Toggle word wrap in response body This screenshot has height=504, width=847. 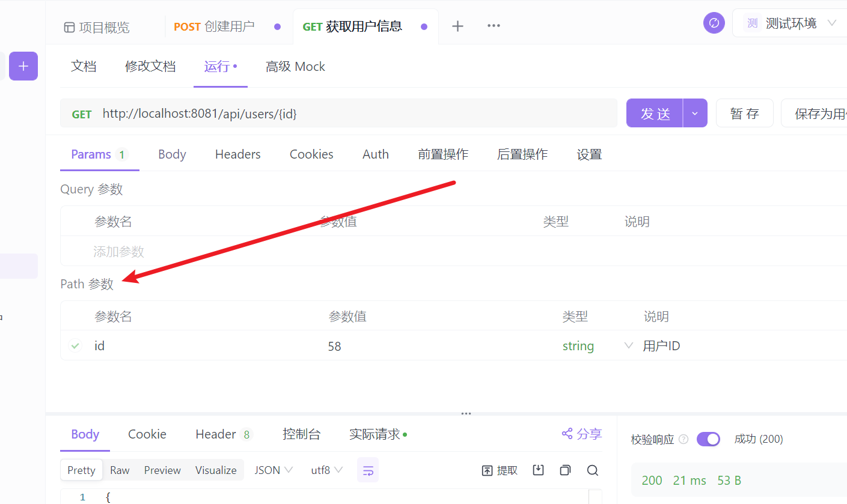(368, 470)
